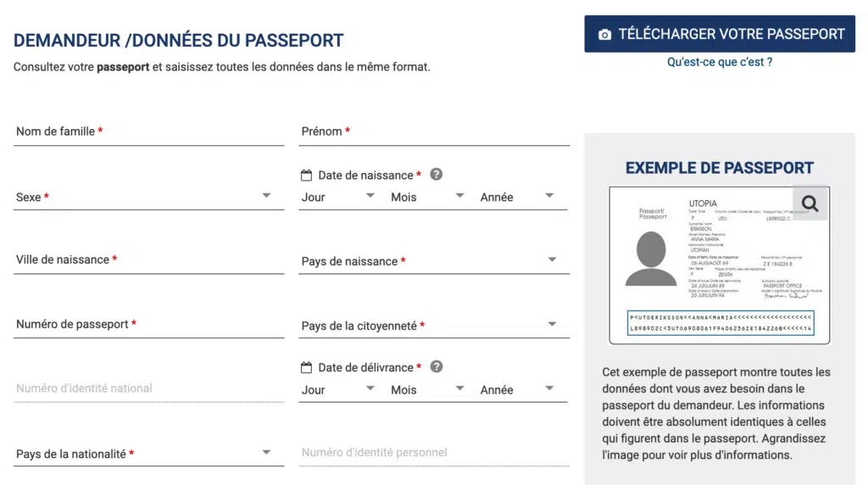
Task: Expand the Pays de la nationalité dropdown
Action: (149, 454)
